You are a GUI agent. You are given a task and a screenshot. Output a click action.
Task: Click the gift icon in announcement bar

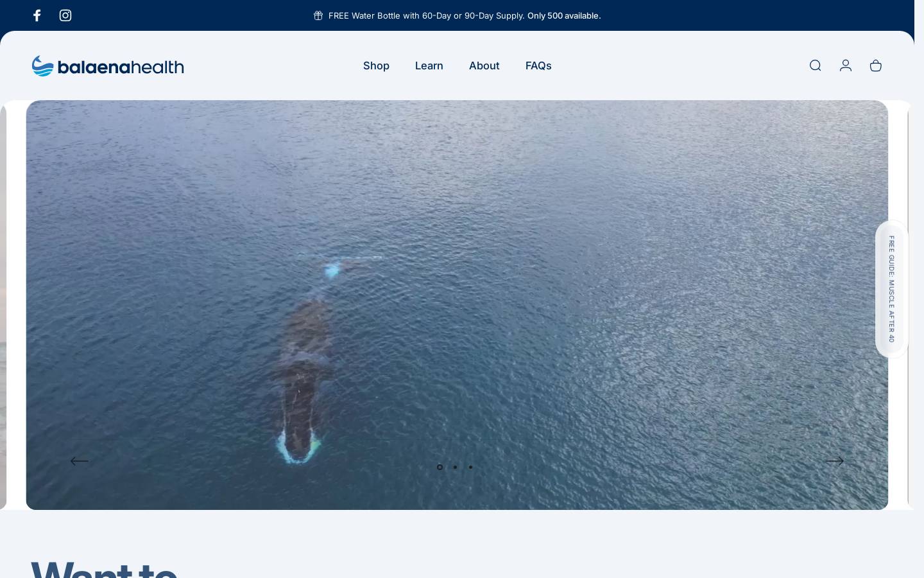318,15
